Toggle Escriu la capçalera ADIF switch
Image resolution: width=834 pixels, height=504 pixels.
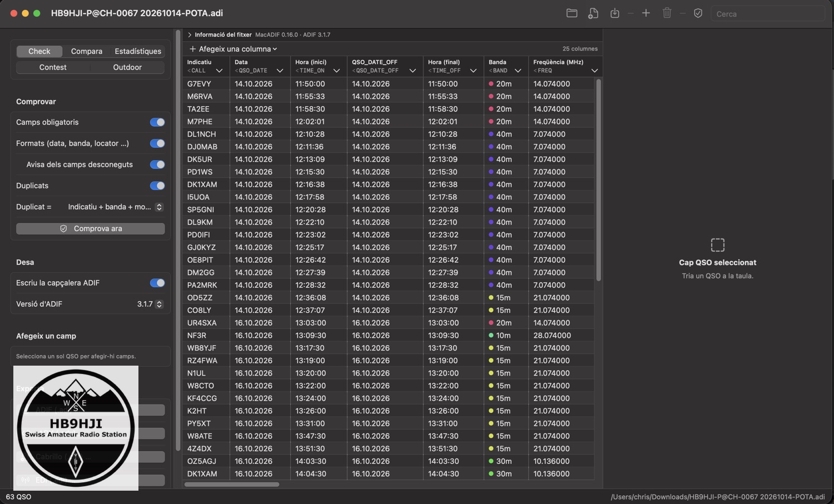157,283
